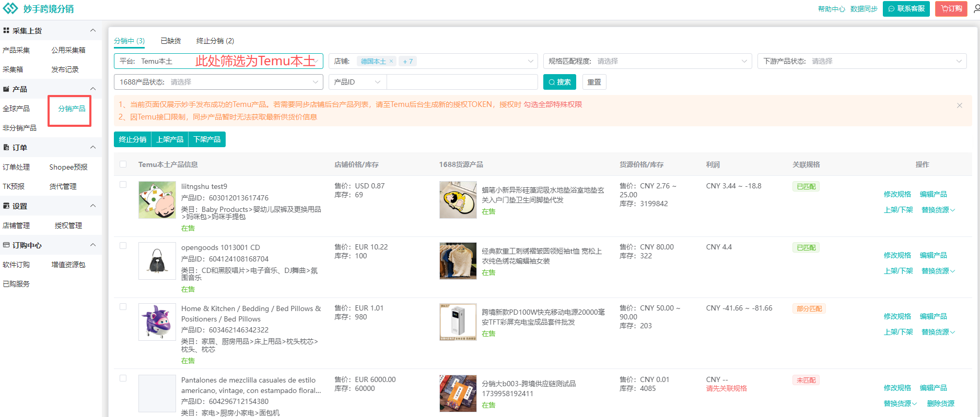Open the liitngshu test9 product thumbnail
The image size is (980, 417).
point(157,200)
